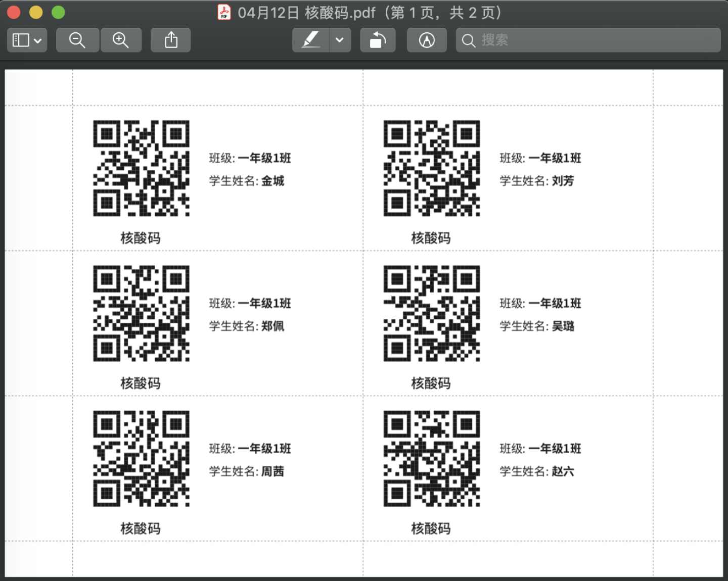Minimize the window with yellow button

pyautogui.click(x=36, y=12)
